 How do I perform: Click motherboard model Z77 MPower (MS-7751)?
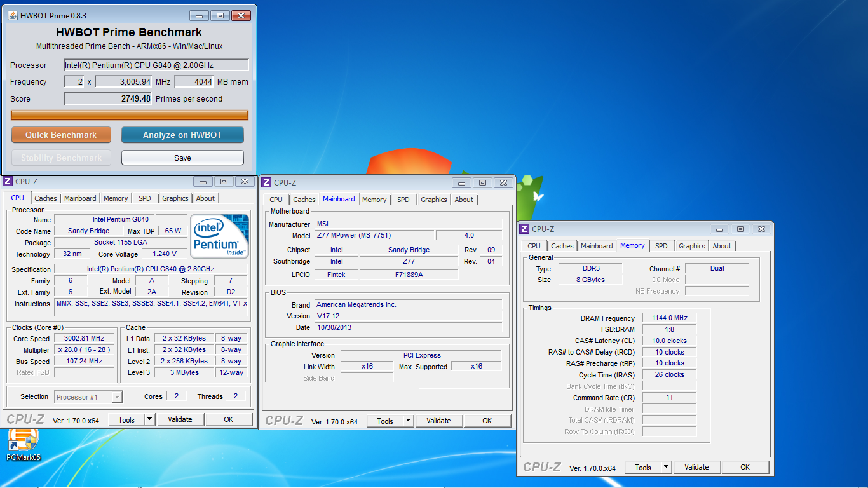click(374, 235)
